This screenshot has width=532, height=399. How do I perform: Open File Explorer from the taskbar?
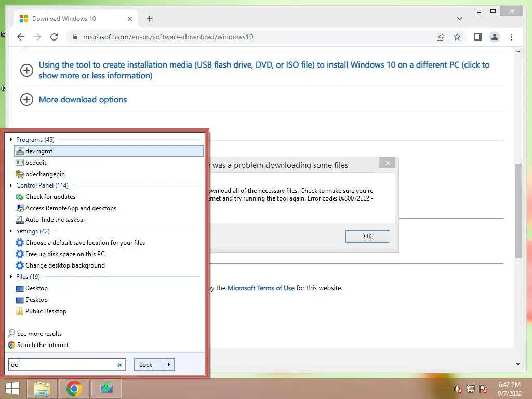[42, 389]
